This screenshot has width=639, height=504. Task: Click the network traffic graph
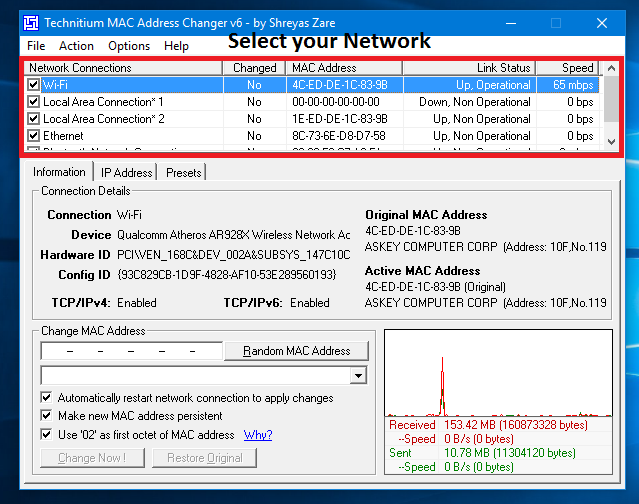[x=498, y=373]
